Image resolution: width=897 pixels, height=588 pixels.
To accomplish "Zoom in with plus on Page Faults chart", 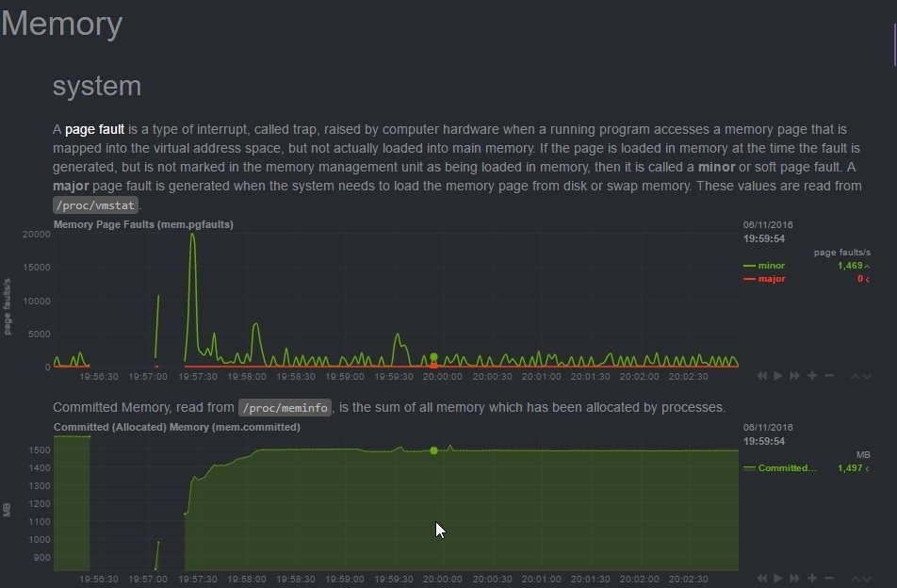I will pyautogui.click(x=811, y=376).
